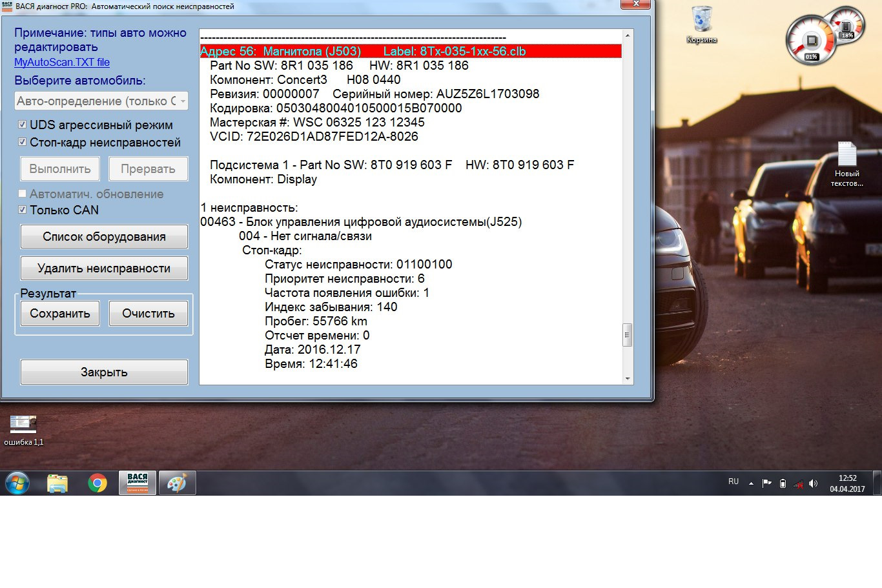Screen dimensions: 882x588
Task: Click the RU language indicator
Action: (x=733, y=482)
